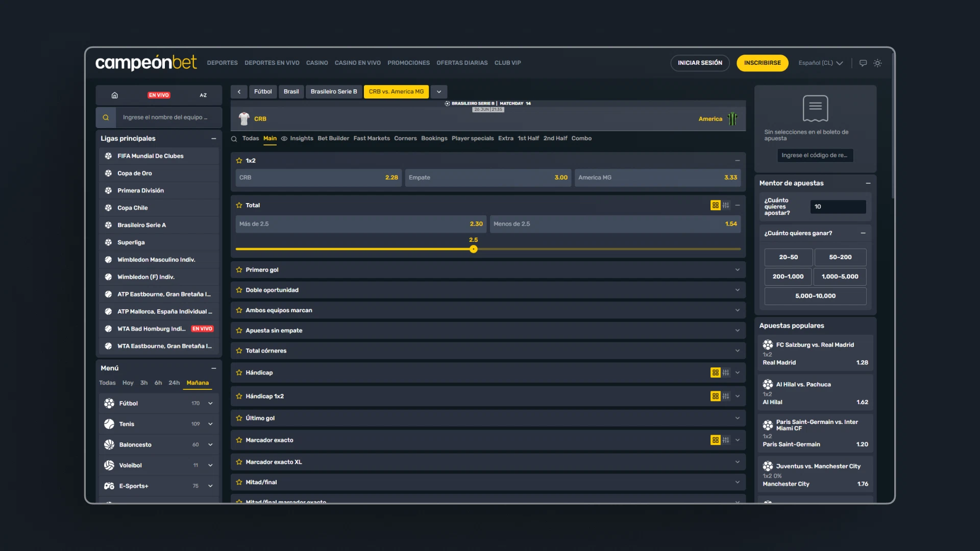This screenshot has height=551, width=980.
Task: Open the chat support icon
Action: click(863, 63)
